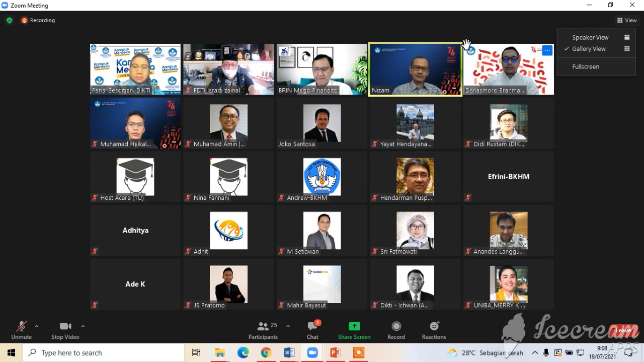This screenshot has height=362, width=644.
Task: Start recording with the Record button
Action: coord(396,330)
